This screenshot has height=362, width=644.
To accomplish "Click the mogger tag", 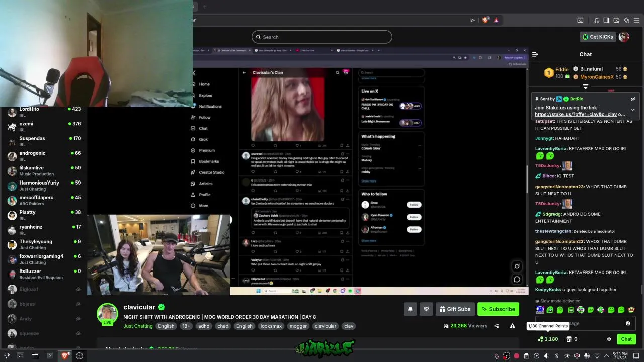I will [298, 326].
